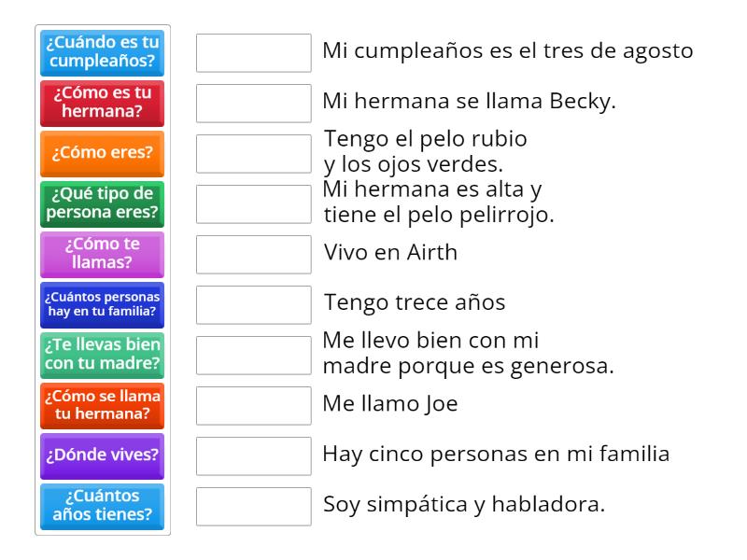Click the answer box beside Mi hermana se llama Becky
747x560 pixels.
point(253,104)
